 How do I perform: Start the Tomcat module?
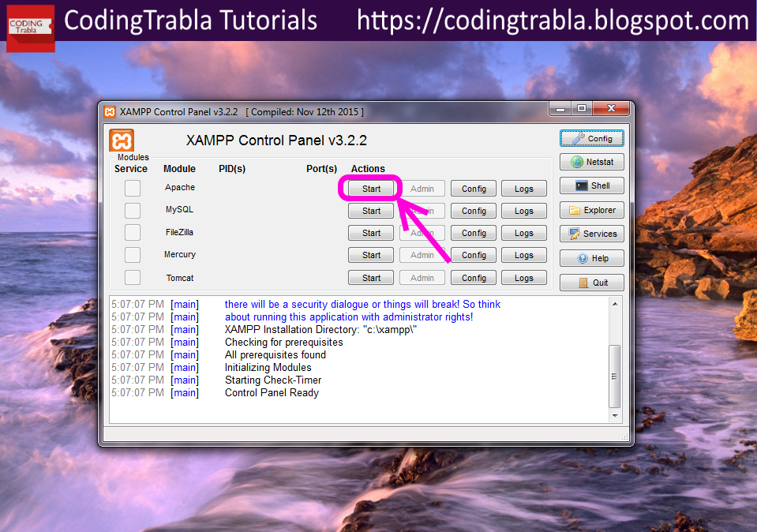click(371, 278)
